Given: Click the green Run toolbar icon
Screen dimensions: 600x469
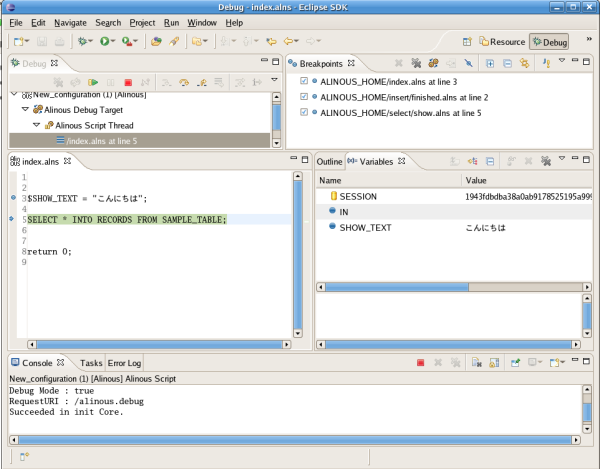Looking at the screenshot, I should (x=104, y=41).
